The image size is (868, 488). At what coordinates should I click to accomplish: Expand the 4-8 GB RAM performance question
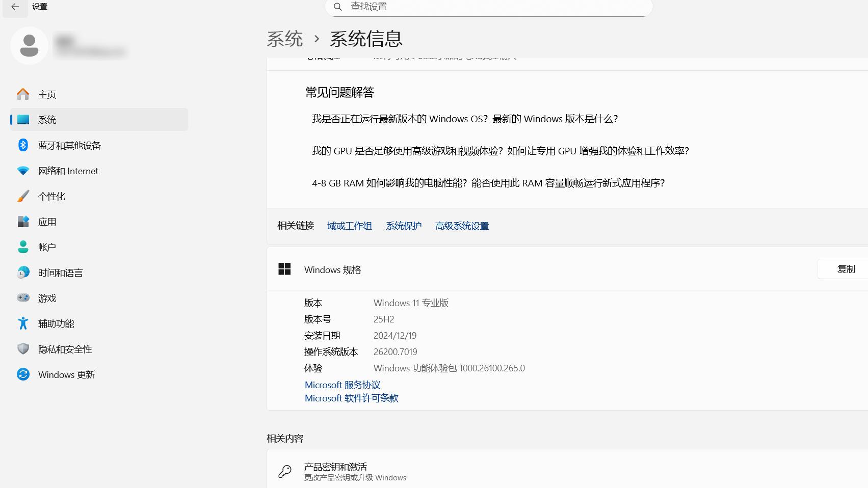[488, 183]
